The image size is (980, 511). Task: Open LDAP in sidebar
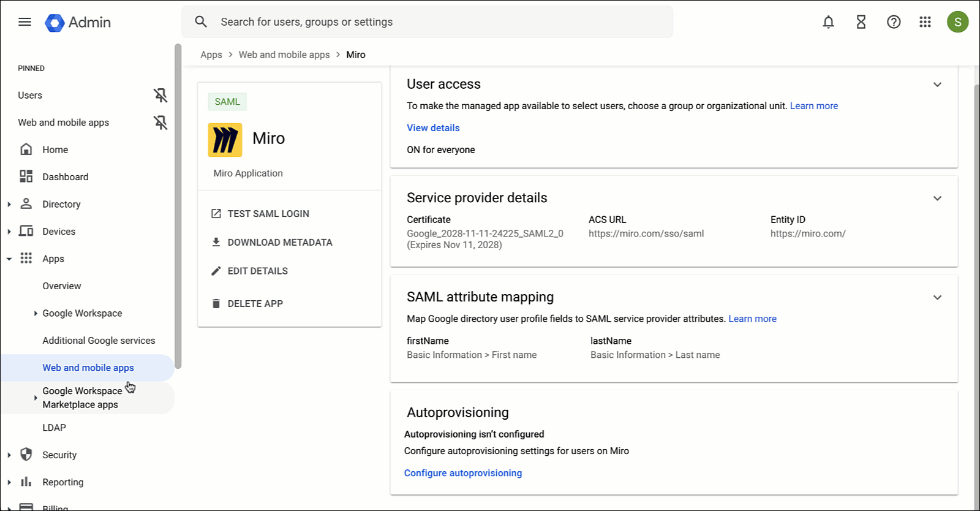[54, 428]
